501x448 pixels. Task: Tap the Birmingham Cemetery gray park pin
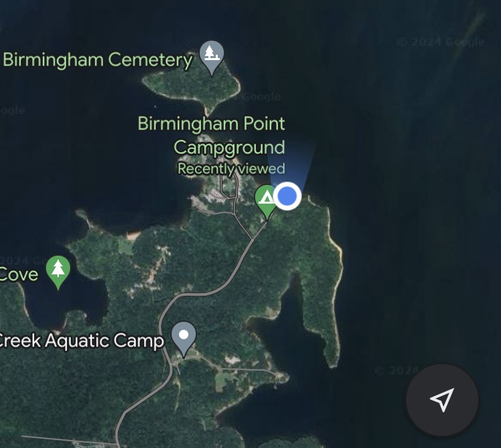click(x=211, y=58)
